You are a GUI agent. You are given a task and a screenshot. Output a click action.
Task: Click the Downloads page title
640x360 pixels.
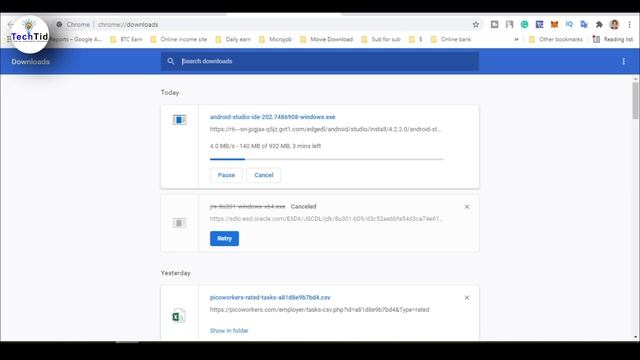[31, 62]
